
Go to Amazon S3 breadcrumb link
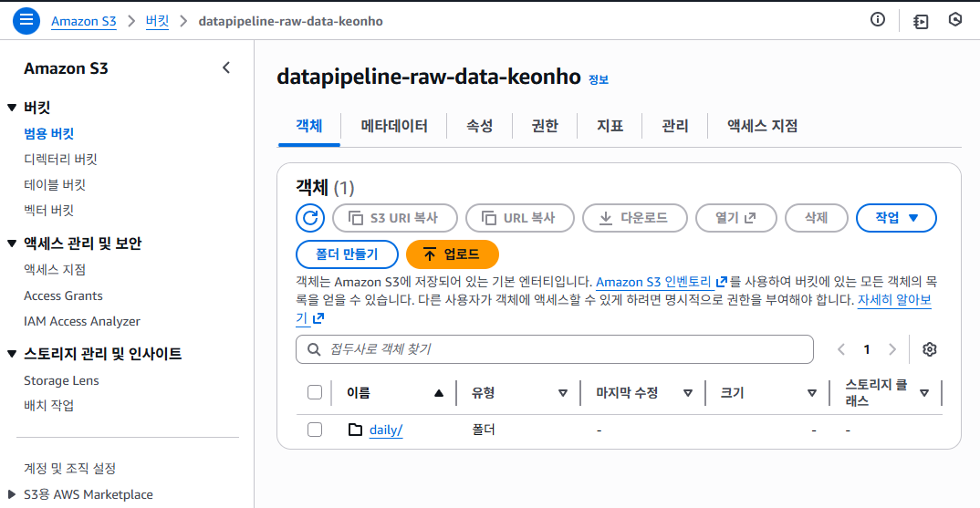click(84, 21)
